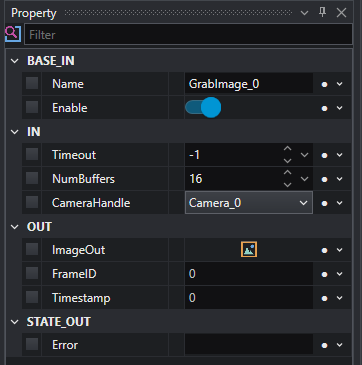This screenshot has height=365, width=362.
Task: Check the ImageOut row checkbox
Action: click(x=32, y=249)
